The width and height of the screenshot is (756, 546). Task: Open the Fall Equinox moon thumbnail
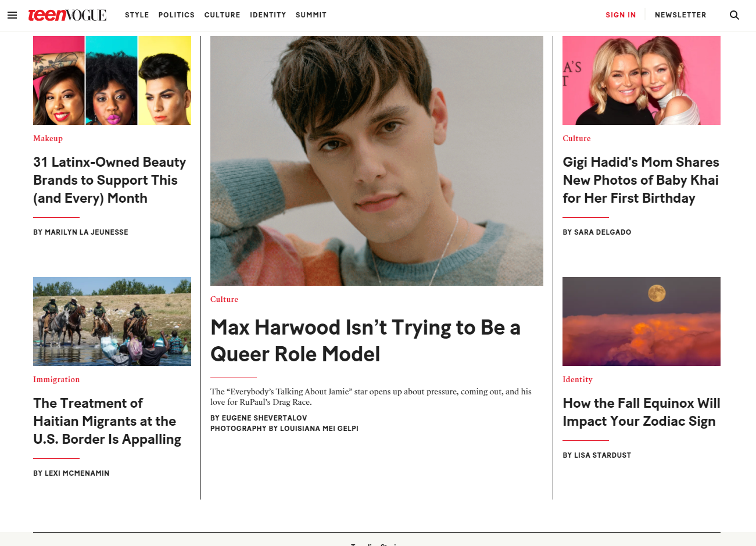[642, 321]
